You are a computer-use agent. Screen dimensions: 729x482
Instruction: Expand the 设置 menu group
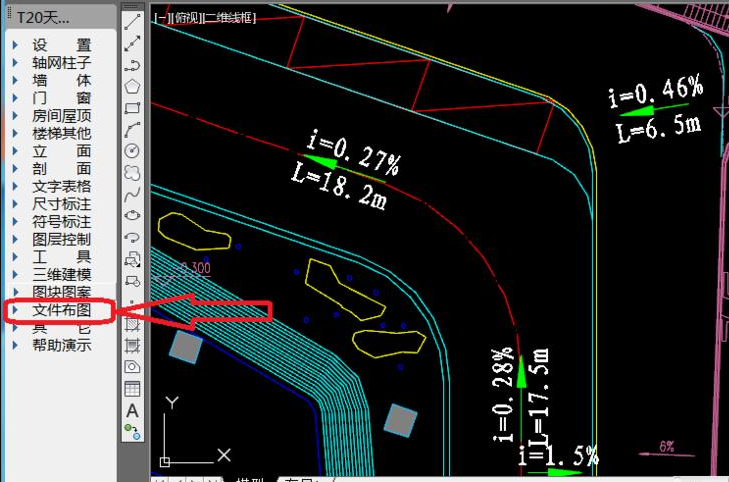coord(61,45)
